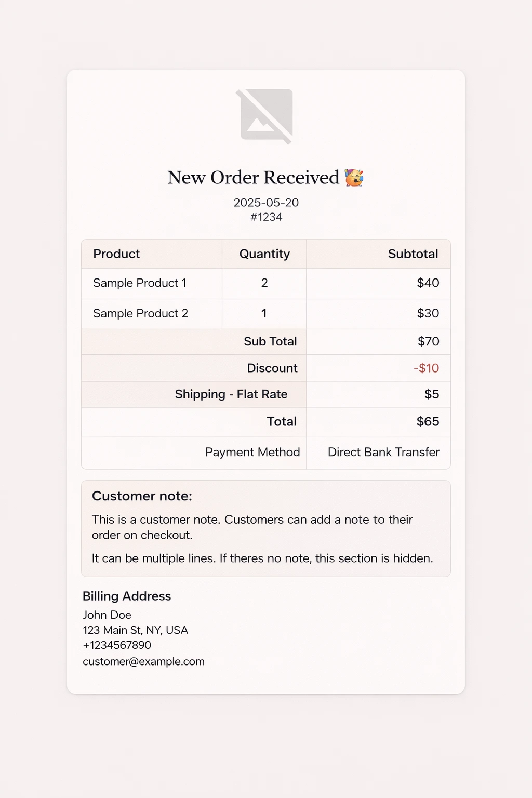Viewport: 532px width, 798px height.
Task: Click the Quantity column header
Action: pos(264,254)
